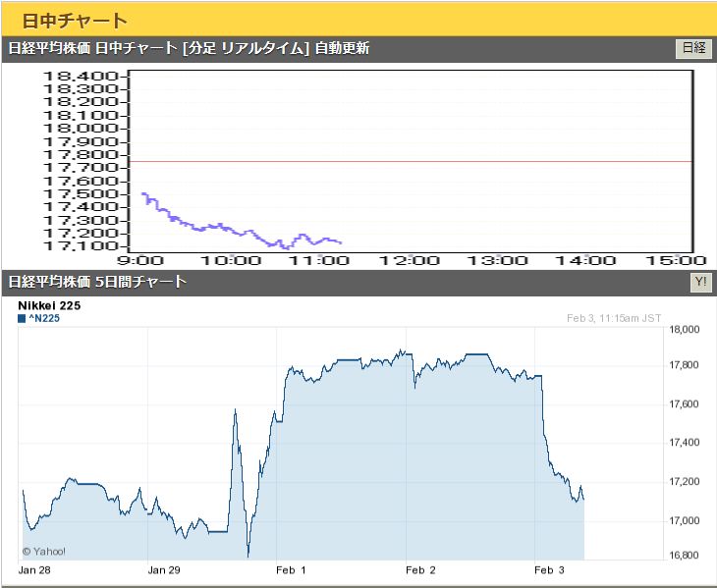Click the Feb 3, 11:15am JST timestamp
717x588 pixels.
(616, 317)
